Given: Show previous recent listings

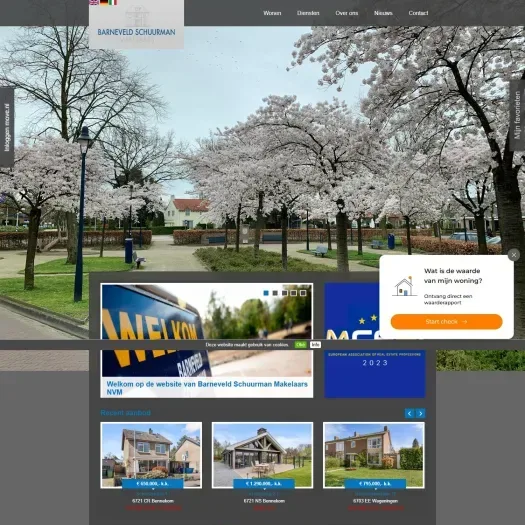Looking at the screenshot, I should coord(409,413).
